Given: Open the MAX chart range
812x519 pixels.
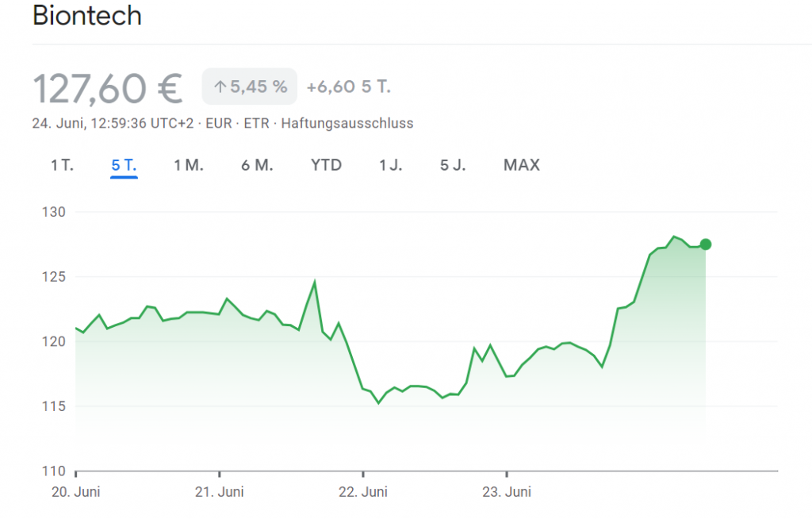Looking at the screenshot, I should (522, 165).
